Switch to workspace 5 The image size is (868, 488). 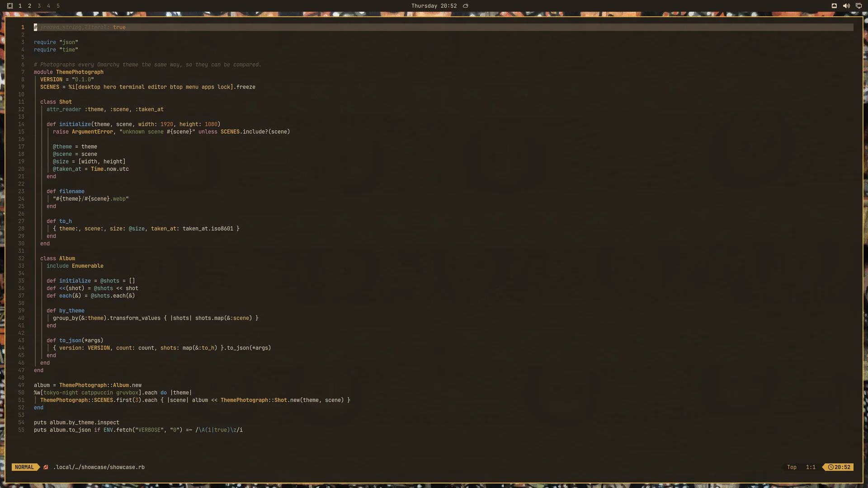[58, 6]
